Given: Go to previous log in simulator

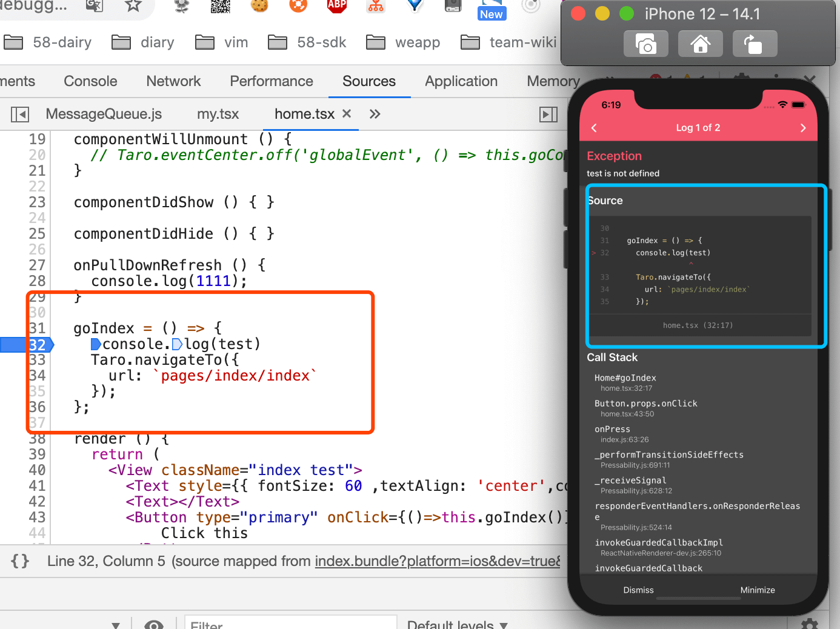Looking at the screenshot, I should (x=594, y=128).
